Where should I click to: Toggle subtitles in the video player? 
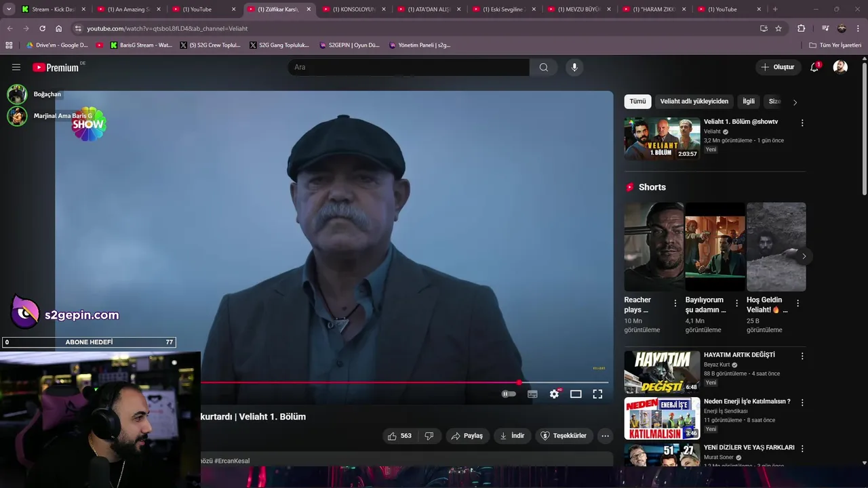tap(532, 394)
